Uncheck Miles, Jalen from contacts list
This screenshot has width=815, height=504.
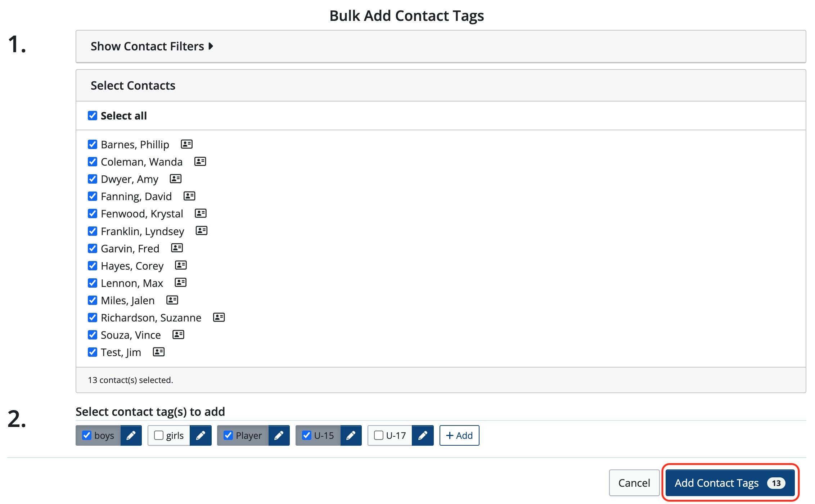coord(93,300)
